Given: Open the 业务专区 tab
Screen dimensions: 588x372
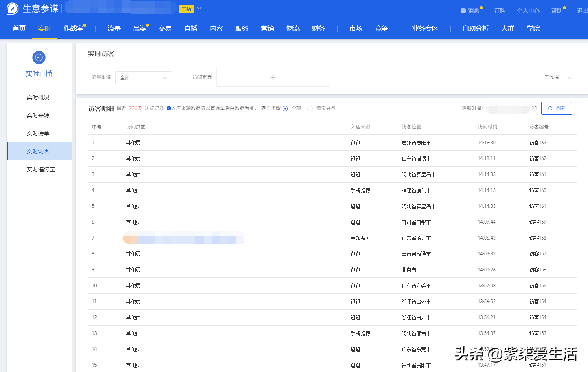Looking at the screenshot, I should tap(425, 29).
